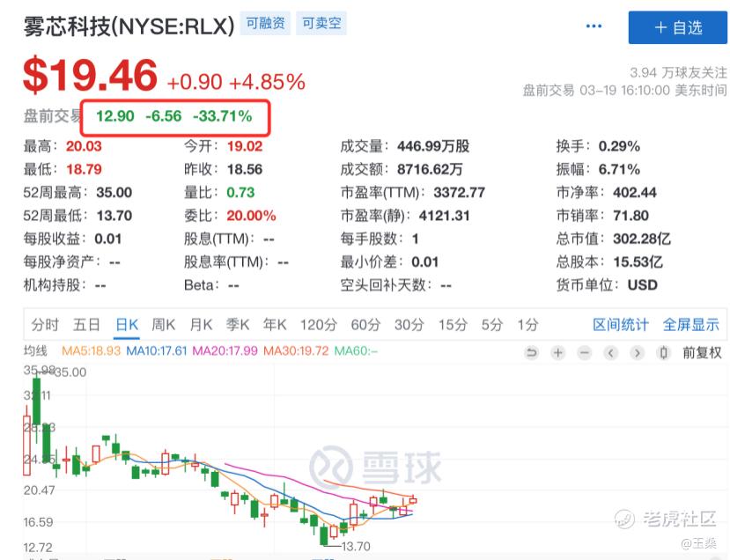Click the current price $19.46
This screenshot has height=560, width=730.
coord(91,75)
